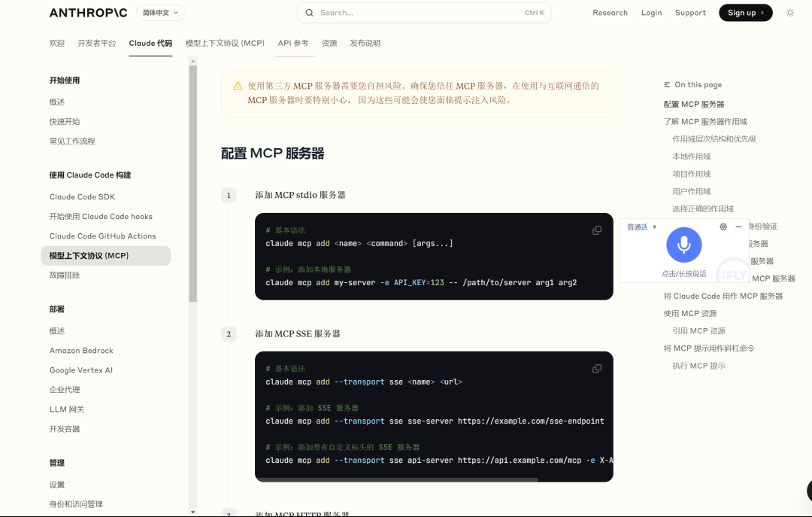Open sidebar 概述 under 开始使用
Image resolution: width=812 pixels, height=517 pixels.
pyautogui.click(x=57, y=102)
